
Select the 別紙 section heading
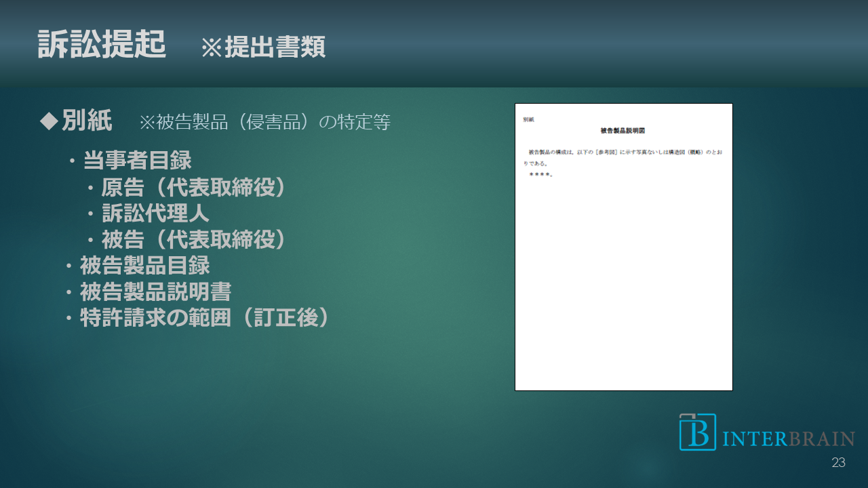pyautogui.click(x=87, y=121)
